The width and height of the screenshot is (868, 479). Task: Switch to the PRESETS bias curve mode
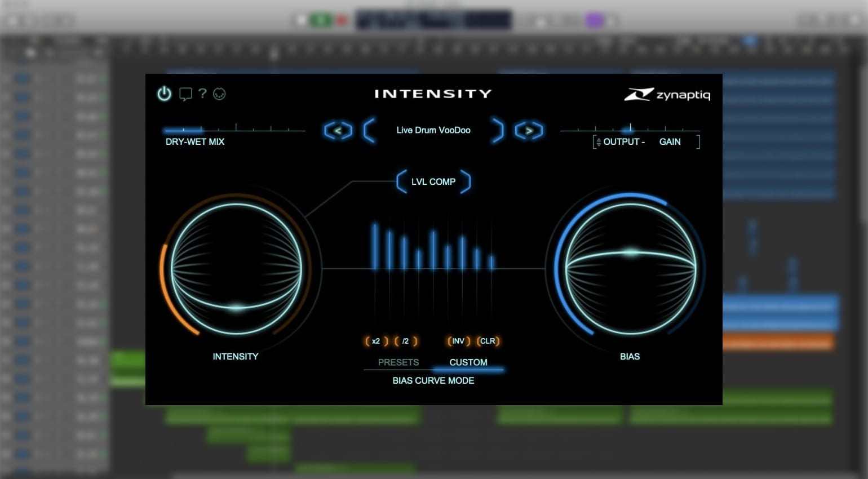[398, 362]
